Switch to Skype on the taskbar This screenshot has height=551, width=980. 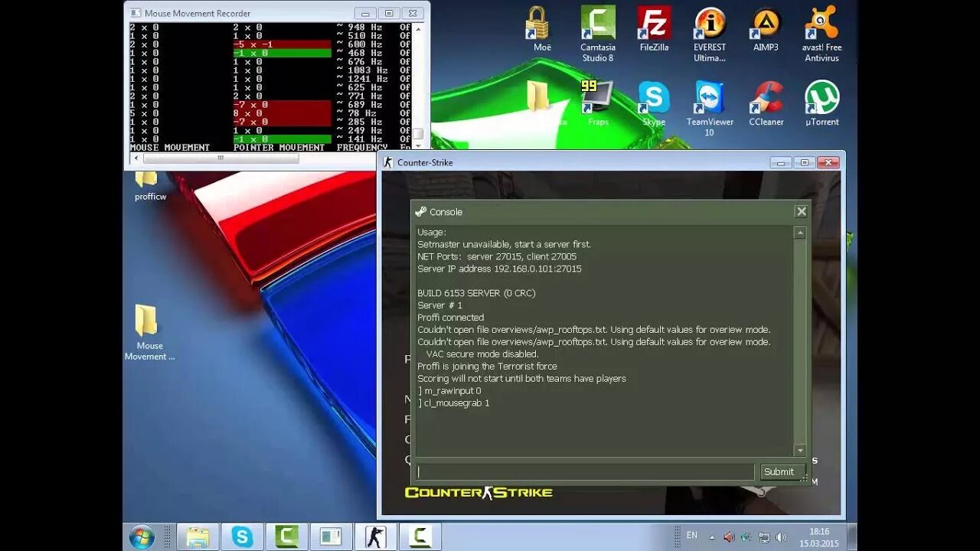click(242, 536)
